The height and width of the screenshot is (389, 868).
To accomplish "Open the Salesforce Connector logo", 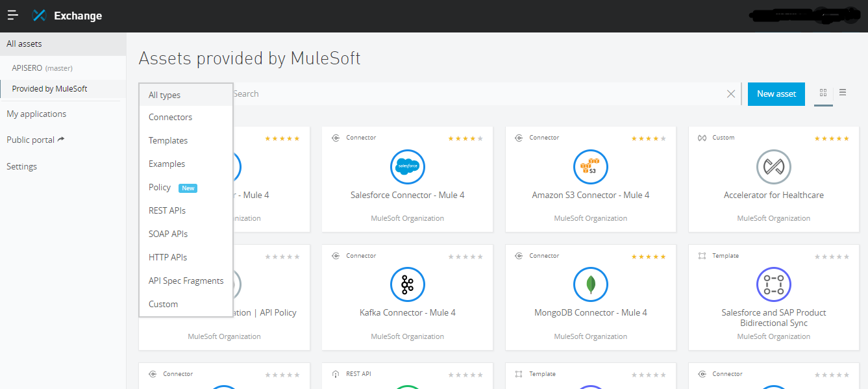I will [x=408, y=167].
